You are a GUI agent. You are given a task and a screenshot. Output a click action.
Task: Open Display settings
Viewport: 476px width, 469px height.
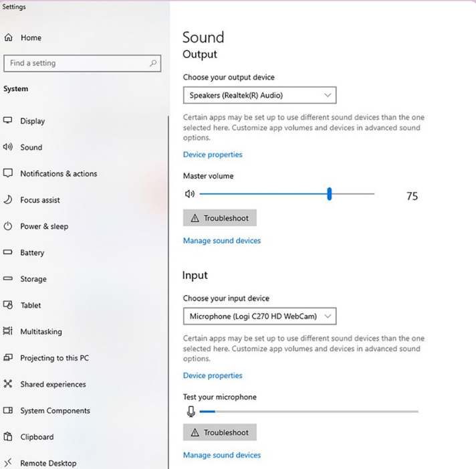coord(33,121)
